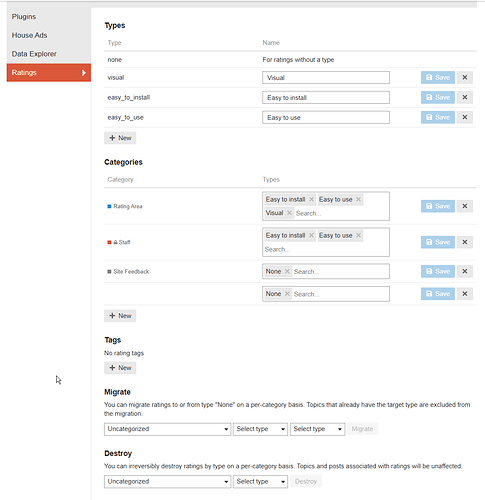Edit the Easy to use name field
The width and height of the screenshot is (485, 500).
point(326,118)
